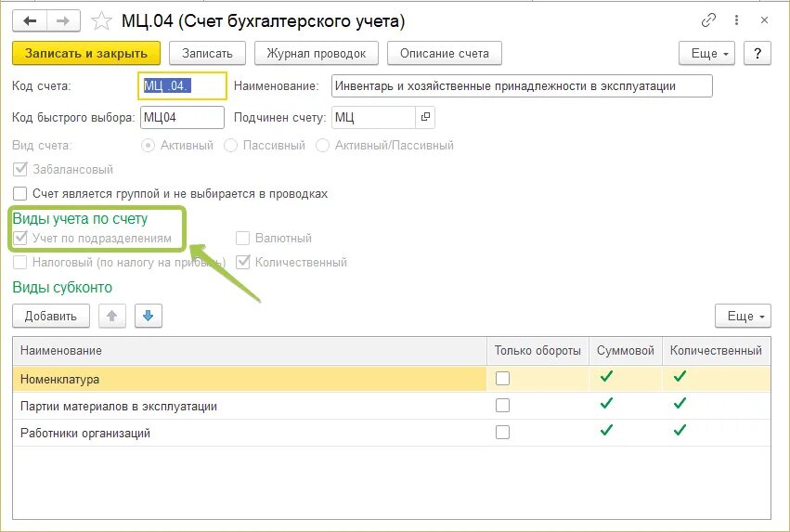The width and height of the screenshot is (790, 532).
Task: Click the Суммовой column header
Action: point(626,351)
